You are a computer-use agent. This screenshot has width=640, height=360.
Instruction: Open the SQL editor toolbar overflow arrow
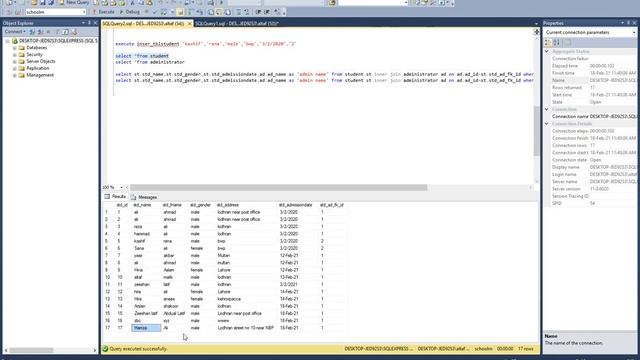pos(284,12)
